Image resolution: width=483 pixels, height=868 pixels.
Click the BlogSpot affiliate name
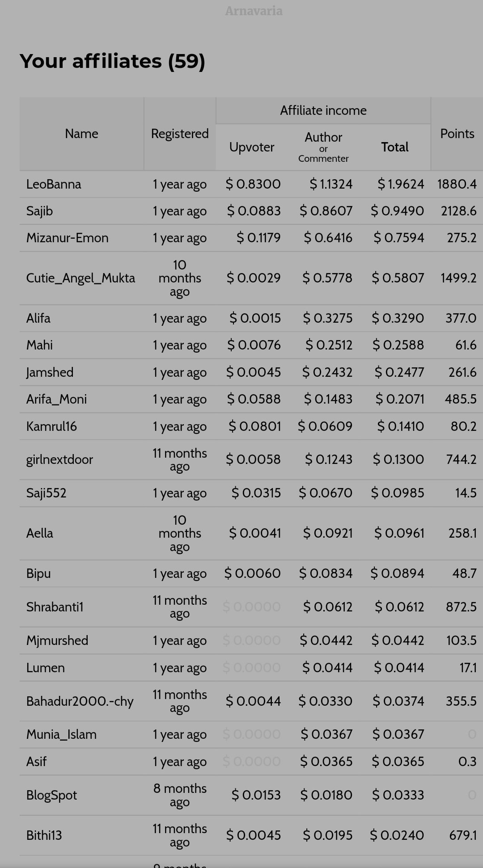(x=51, y=795)
